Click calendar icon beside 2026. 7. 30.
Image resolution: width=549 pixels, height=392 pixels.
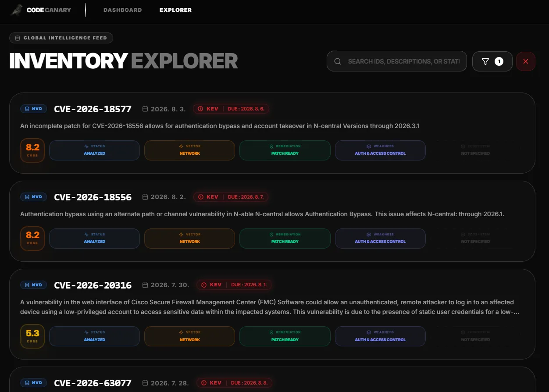point(145,285)
